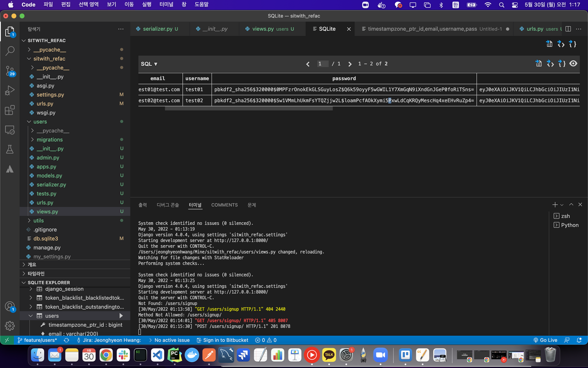Open Explorer panel more actions ellipsis
Image resolution: width=588 pixels, height=368 pixels.
pyautogui.click(x=121, y=29)
